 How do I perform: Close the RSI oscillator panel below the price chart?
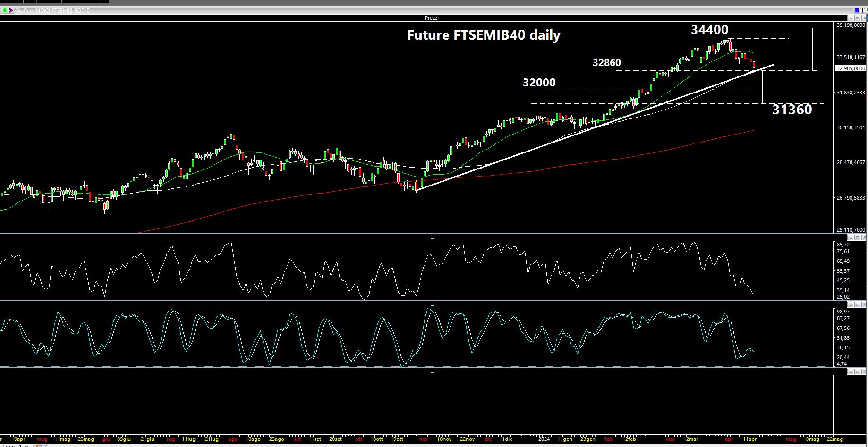[864, 238]
